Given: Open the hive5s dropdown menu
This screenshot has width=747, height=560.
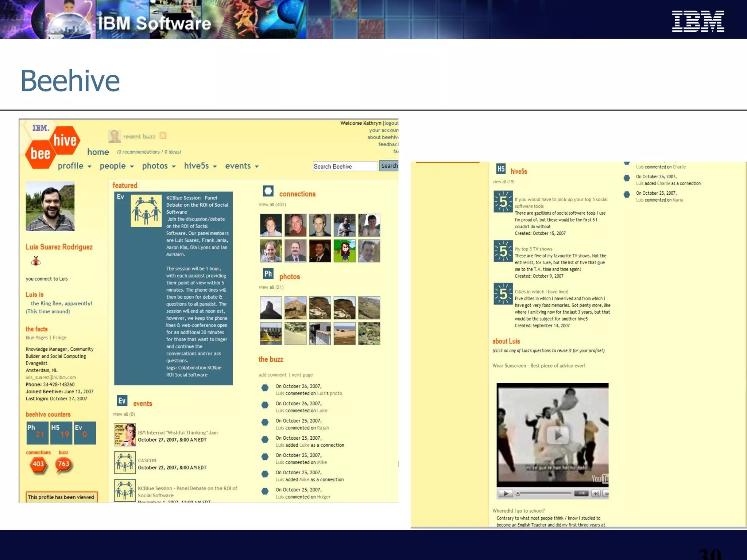Looking at the screenshot, I should pos(200,166).
